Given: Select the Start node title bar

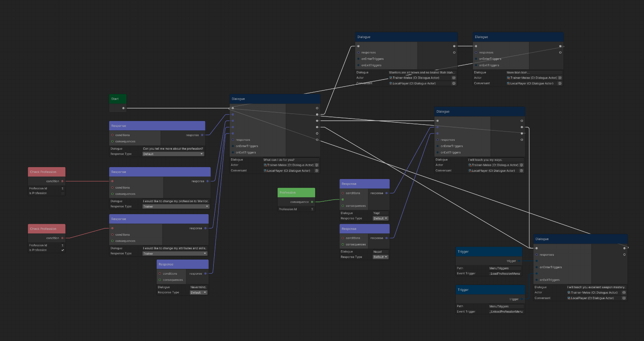Looking at the screenshot, I should [118, 99].
